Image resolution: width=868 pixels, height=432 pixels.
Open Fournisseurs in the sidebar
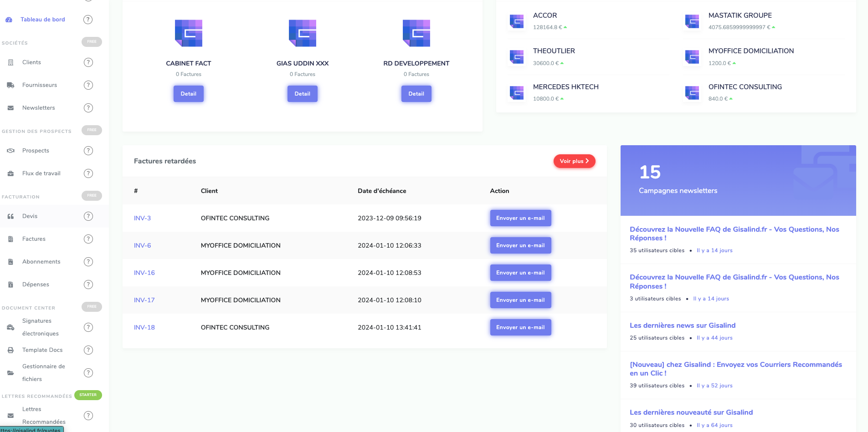point(40,85)
